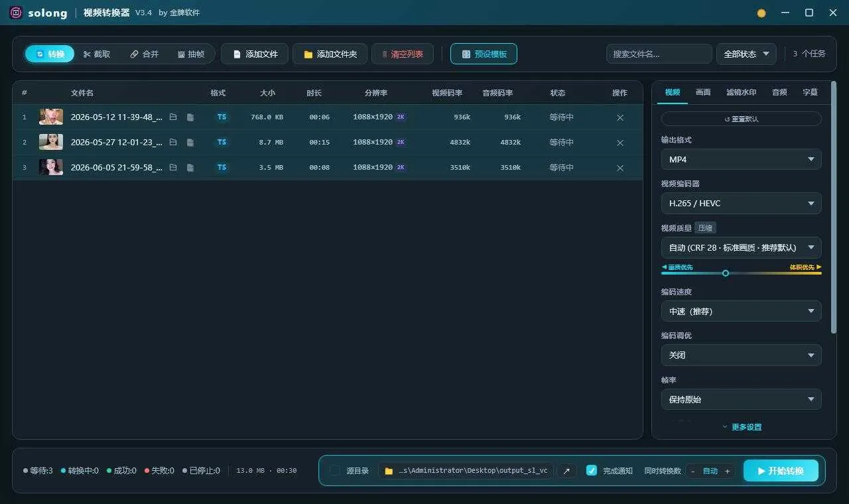Expand 更多设置 section
Screen dimensions: 849x504
742,427
